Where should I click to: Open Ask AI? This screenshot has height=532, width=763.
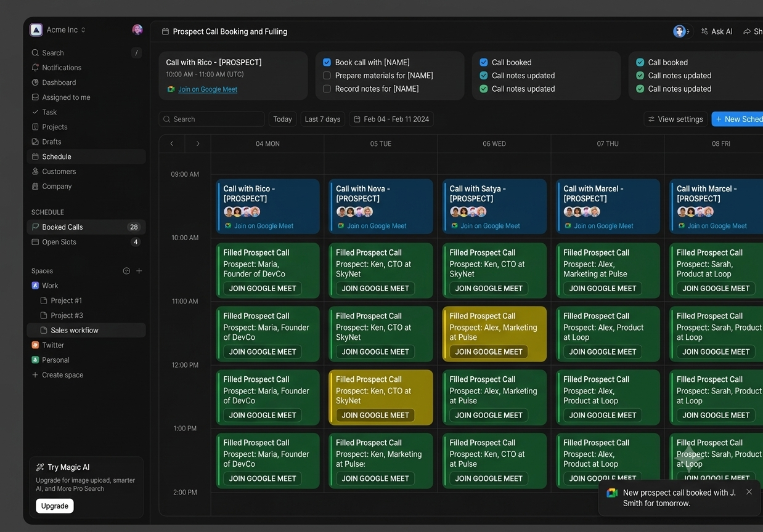coord(717,31)
